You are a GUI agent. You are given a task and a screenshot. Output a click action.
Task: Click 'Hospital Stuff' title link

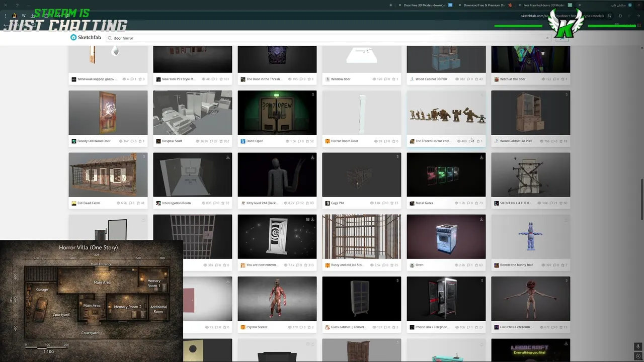point(172,141)
